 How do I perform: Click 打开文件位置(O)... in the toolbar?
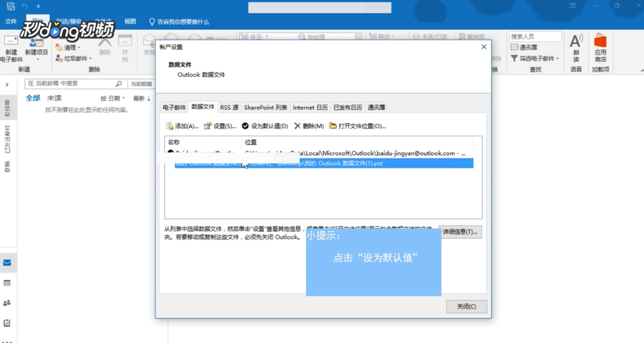[x=357, y=126]
